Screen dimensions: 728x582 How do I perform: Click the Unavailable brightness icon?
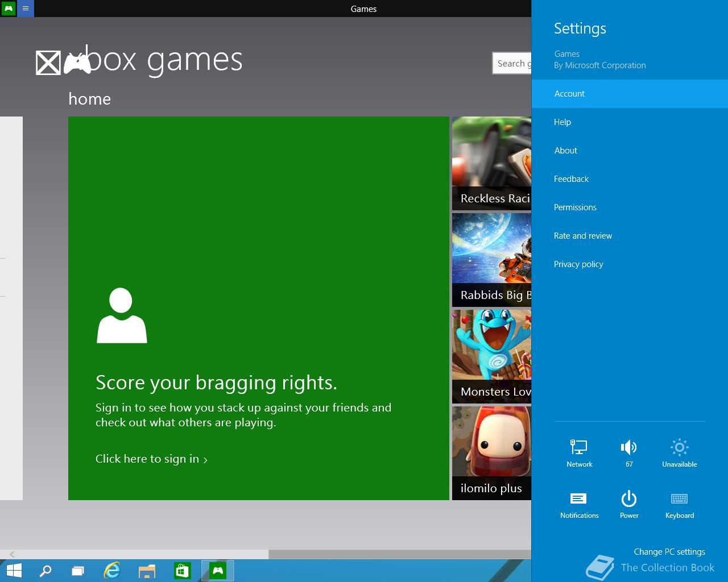click(x=679, y=453)
